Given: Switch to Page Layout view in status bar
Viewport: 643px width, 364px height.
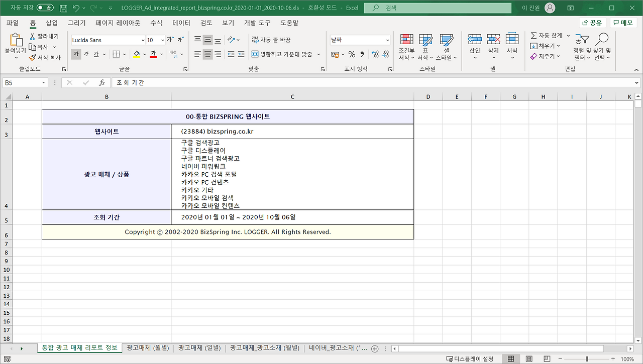Looking at the screenshot, I should tap(528, 359).
